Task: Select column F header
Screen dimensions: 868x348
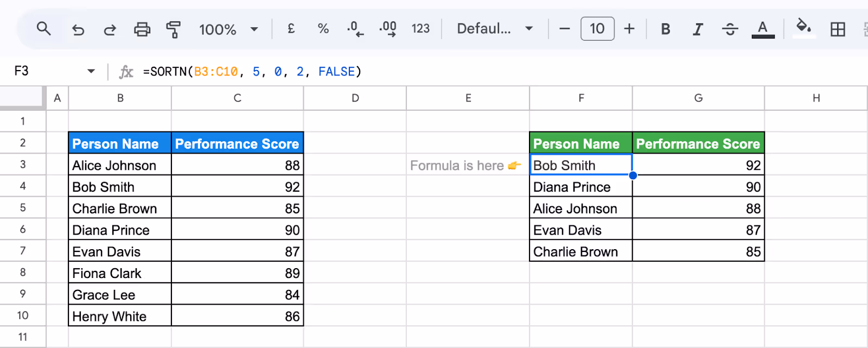Action: (x=581, y=98)
